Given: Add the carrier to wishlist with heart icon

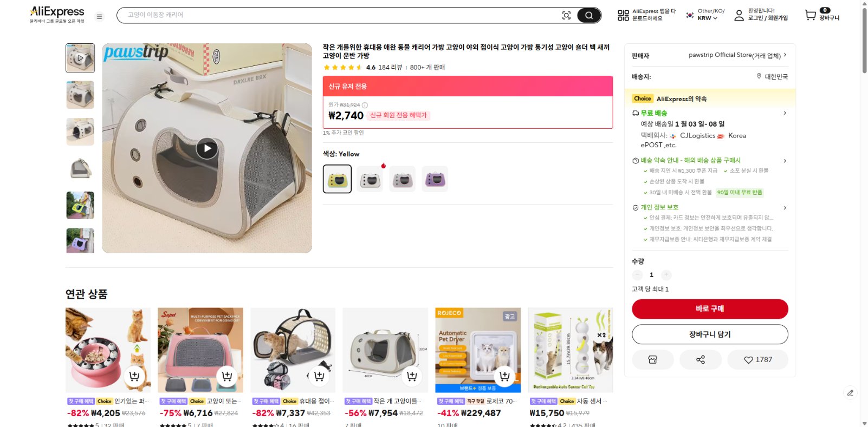Looking at the screenshot, I should pos(749,359).
